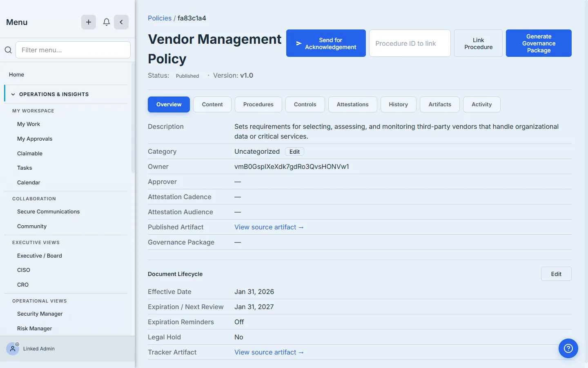Switch to Controls tab
Image resolution: width=588 pixels, height=368 pixels.
point(305,104)
